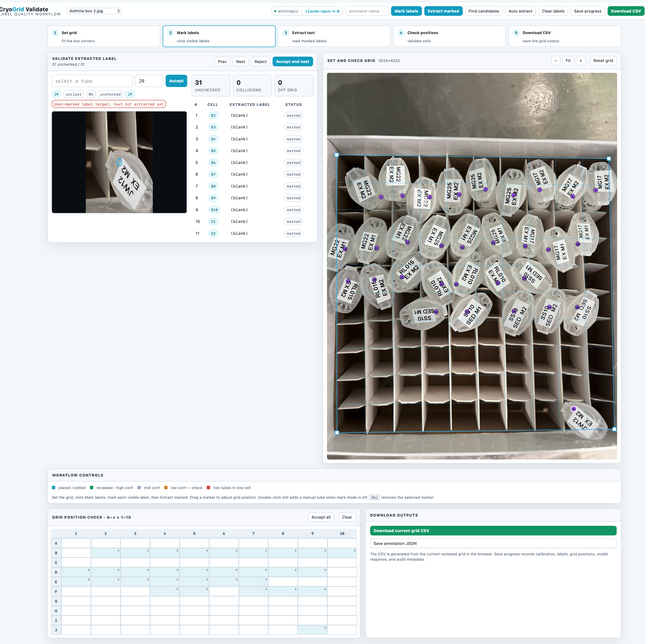This screenshot has width=645, height=644.
Task: Select purple marker 31 on the JW12 tube
Action: pyautogui.click(x=574, y=409)
